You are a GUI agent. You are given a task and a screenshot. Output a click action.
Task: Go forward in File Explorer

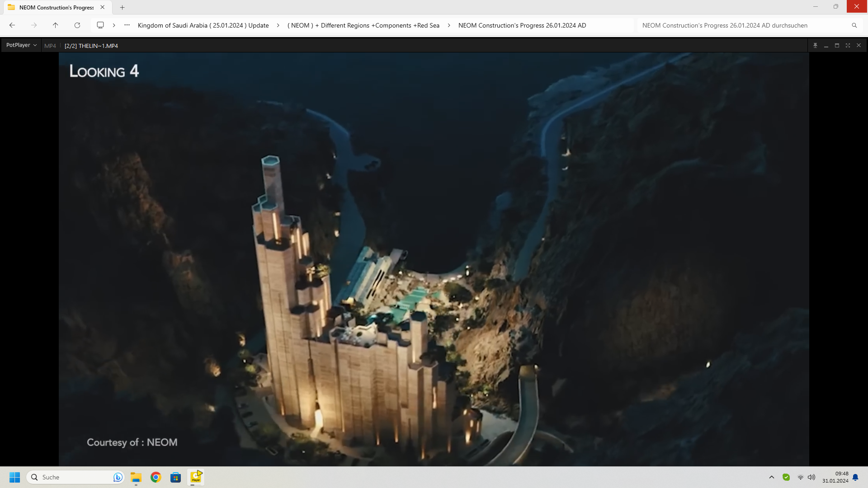(34, 25)
